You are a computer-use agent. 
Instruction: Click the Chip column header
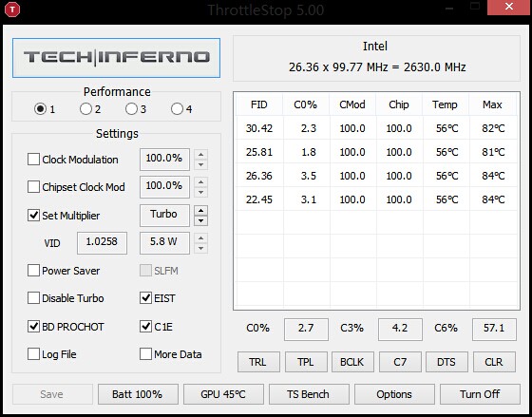pos(399,104)
